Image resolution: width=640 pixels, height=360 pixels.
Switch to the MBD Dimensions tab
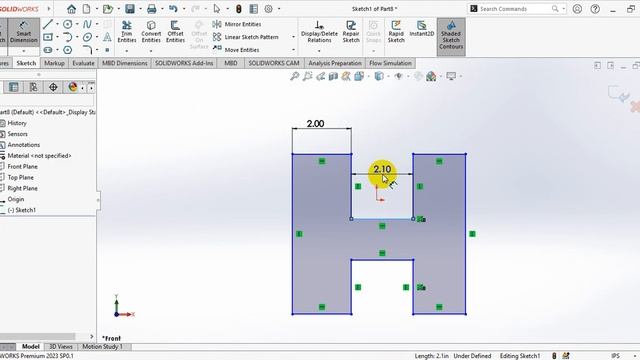pyautogui.click(x=124, y=63)
